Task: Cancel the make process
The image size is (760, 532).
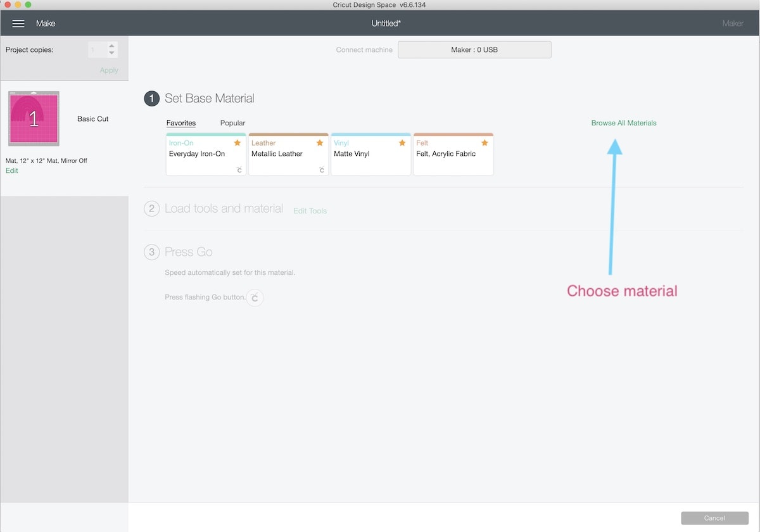Action: click(x=714, y=518)
